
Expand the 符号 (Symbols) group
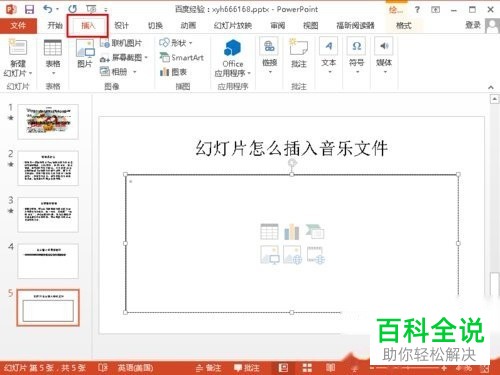(x=356, y=56)
